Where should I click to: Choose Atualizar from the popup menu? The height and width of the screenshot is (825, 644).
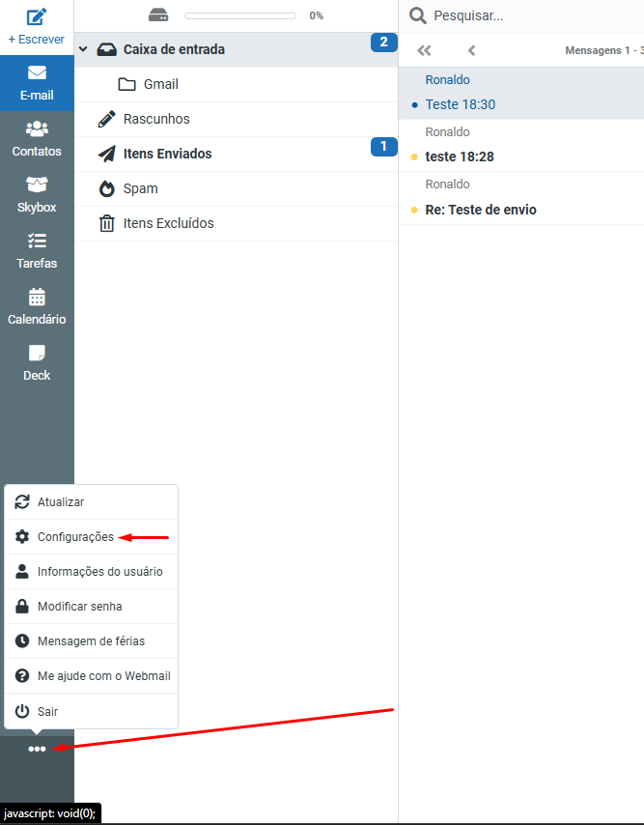[91, 502]
